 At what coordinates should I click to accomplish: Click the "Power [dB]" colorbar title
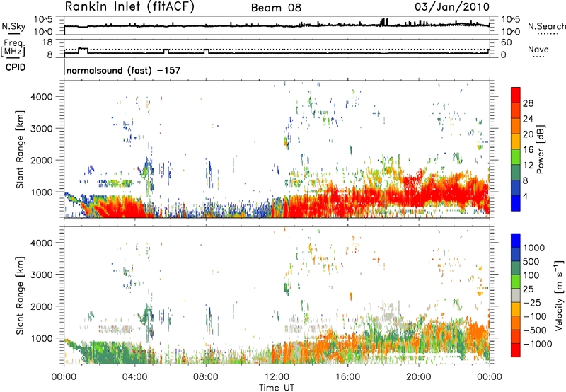541,149
